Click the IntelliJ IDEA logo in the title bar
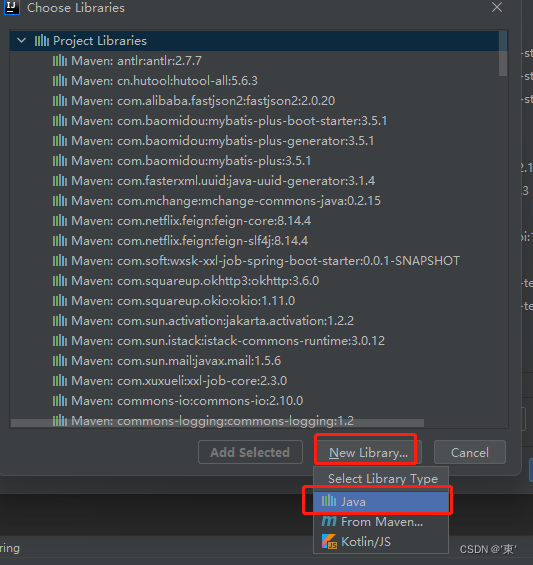 pos(12,7)
